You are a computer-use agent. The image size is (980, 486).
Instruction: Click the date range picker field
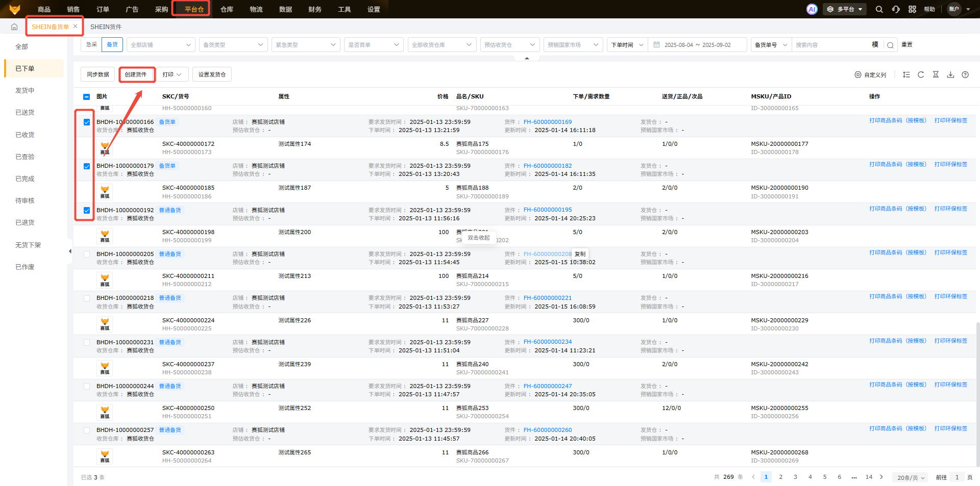(x=697, y=45)
